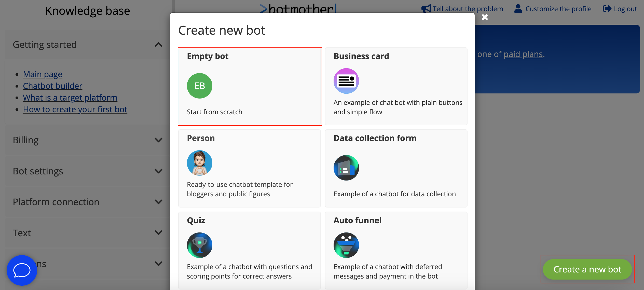The width and height of the screenshot is (644, 290).
Task: Expand the Bot settings section
Action: tap(158, 171)
